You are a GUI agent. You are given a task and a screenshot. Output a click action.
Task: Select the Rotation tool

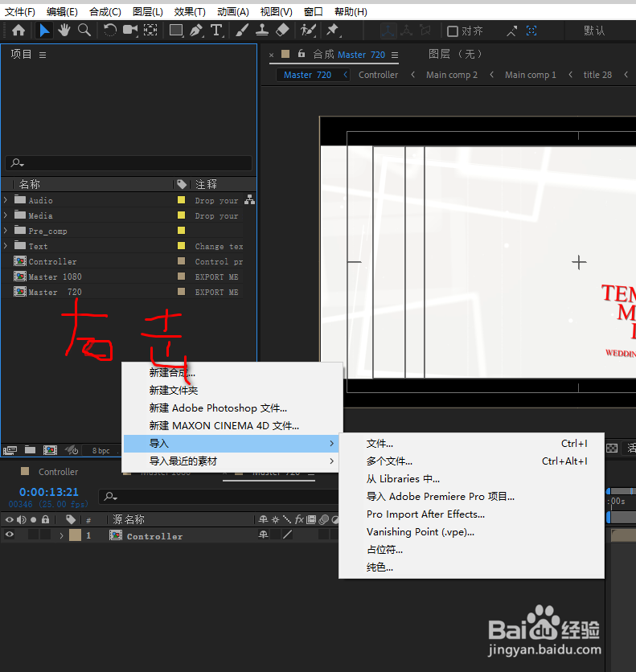point(109,31)
